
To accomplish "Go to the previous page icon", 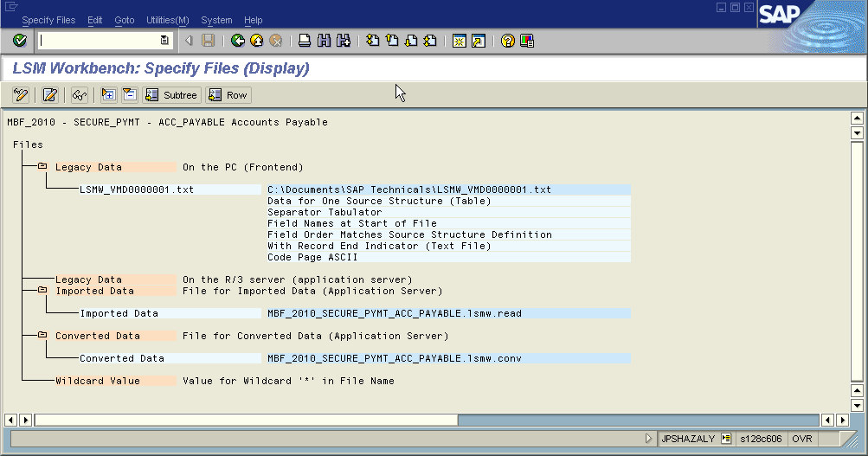I will pyautogui.click(x=392, y=41).
